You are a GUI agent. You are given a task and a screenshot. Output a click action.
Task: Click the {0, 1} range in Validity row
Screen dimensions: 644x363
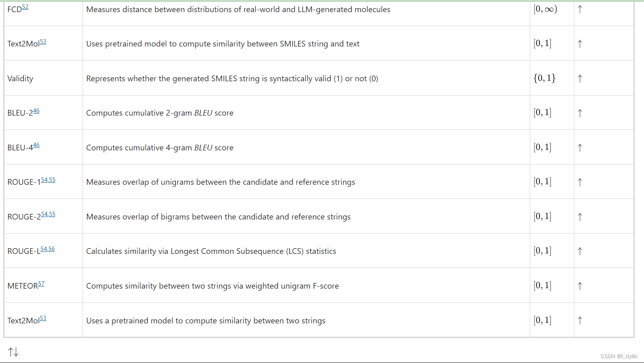(544, 78)
